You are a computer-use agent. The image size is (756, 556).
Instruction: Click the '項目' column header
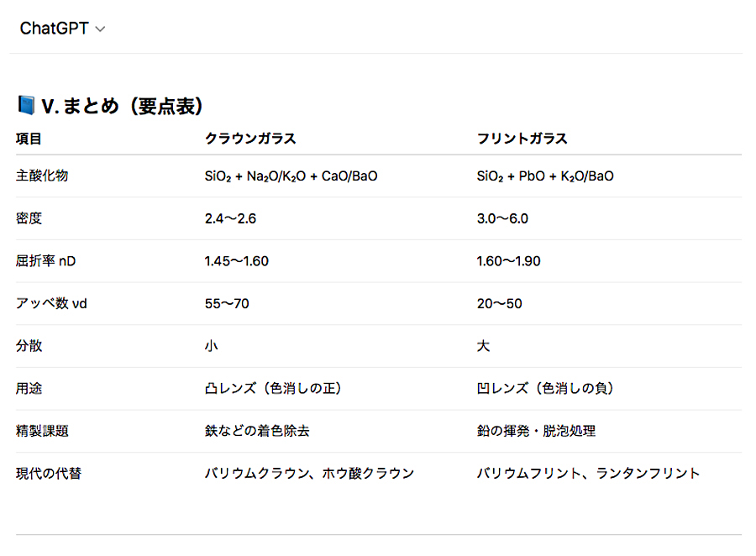pos(29,139)
